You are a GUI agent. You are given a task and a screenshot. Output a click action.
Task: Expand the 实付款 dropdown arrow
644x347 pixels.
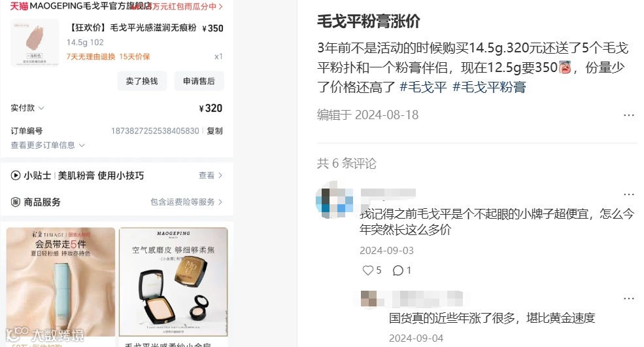[x=41, y=108]
